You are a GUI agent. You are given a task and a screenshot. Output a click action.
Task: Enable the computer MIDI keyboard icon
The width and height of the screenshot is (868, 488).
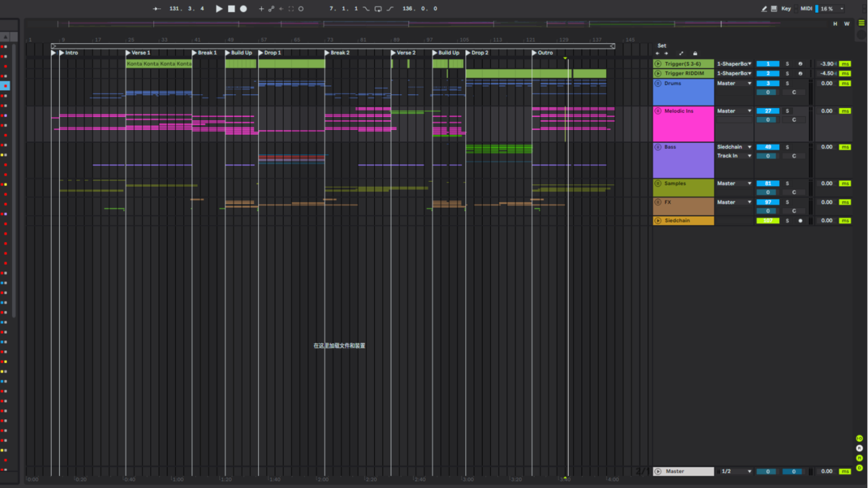[x=774, y=9]
